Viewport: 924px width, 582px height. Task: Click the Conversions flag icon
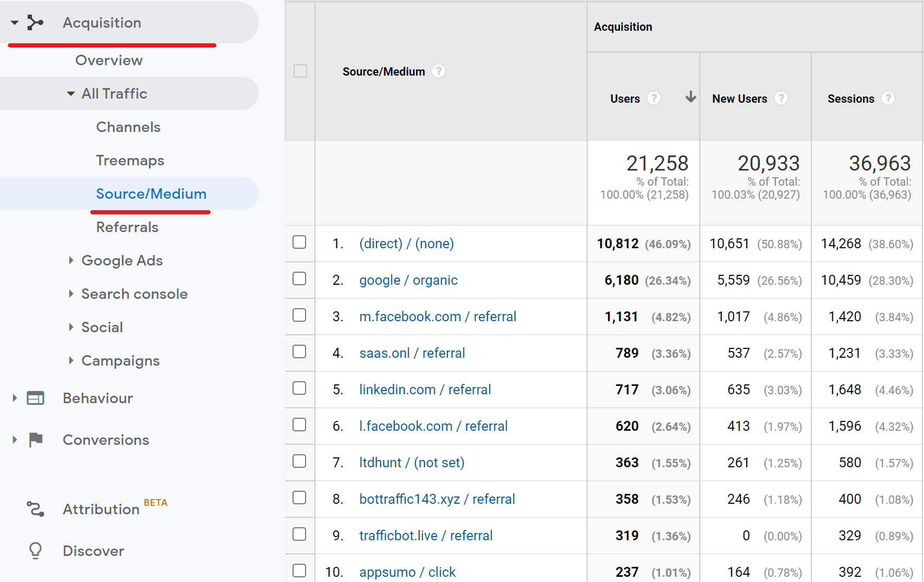(35, 440)
